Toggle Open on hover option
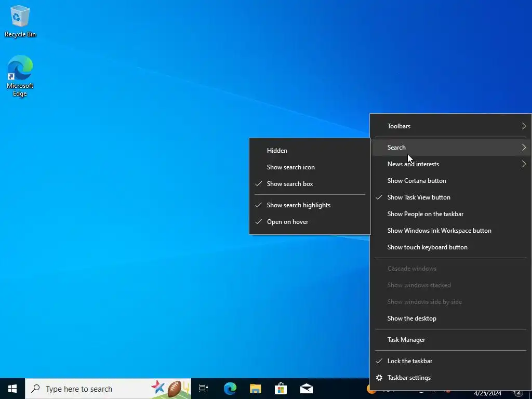 point(310,221)
